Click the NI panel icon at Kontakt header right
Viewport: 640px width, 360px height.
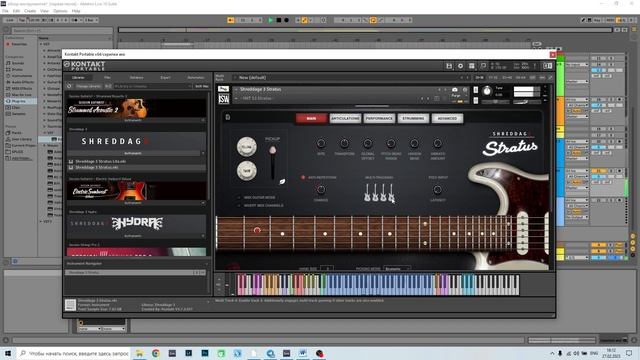point(547,66)
